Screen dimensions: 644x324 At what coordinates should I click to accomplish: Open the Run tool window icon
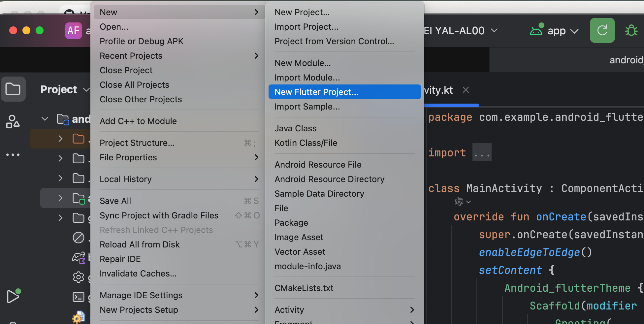point(13,296)
